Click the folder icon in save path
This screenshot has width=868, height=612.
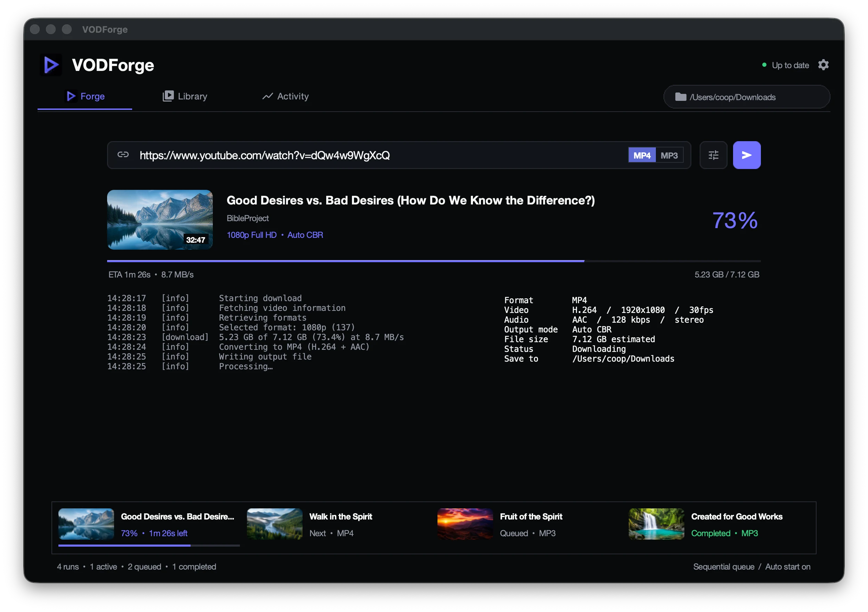pyautogui.click(x=681, y=97)
